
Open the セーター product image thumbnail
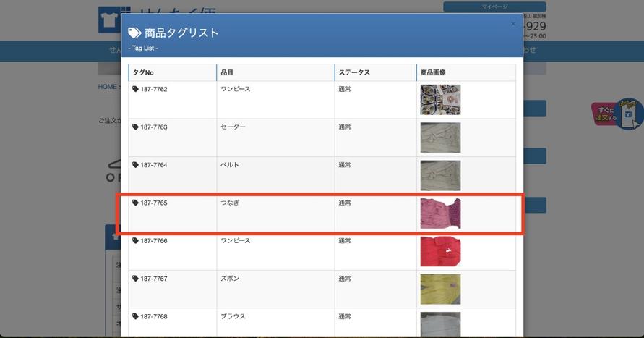440,138
